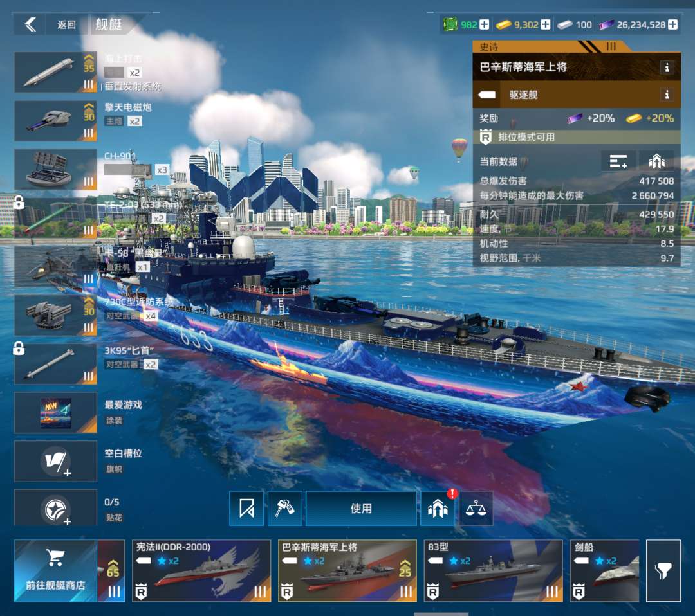Image resolution: width=695 pixels, height=616 pixels.
Task: Open the 最爱游戏 paint skin slot
Action: pos(56,412)
